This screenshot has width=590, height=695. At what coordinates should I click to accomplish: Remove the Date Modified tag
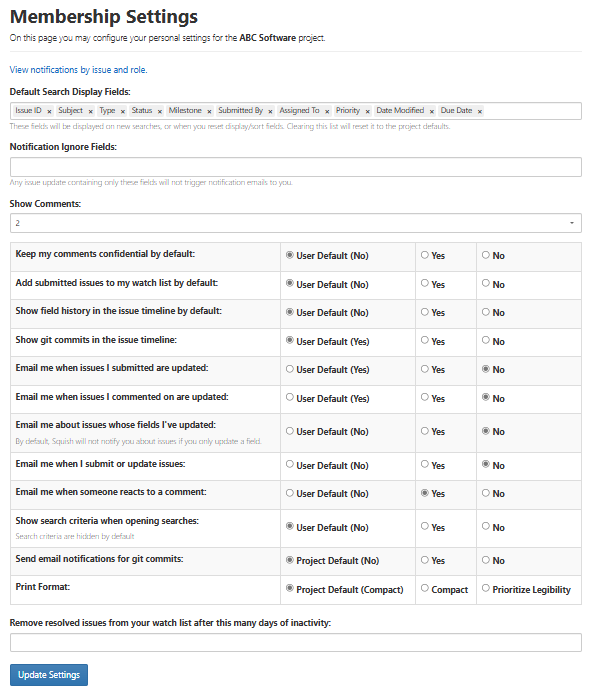[x=432, y=112]
